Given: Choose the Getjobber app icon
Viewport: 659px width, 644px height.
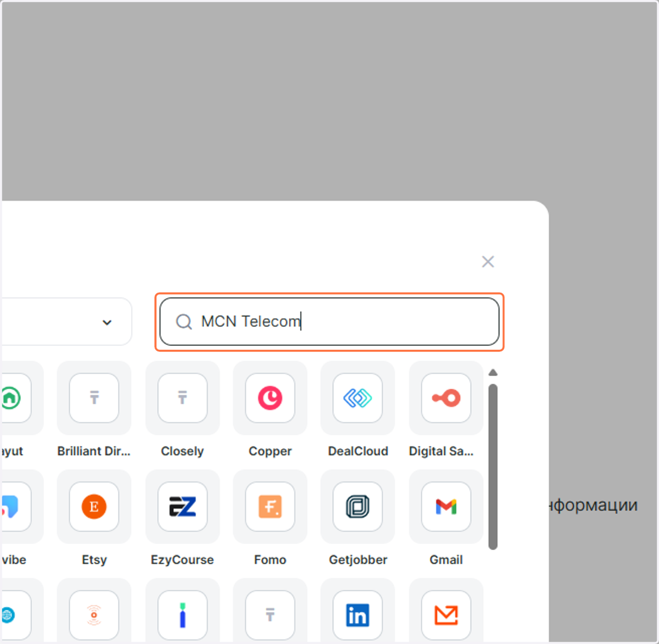Looking at the screenshot, I should (358, 507).
